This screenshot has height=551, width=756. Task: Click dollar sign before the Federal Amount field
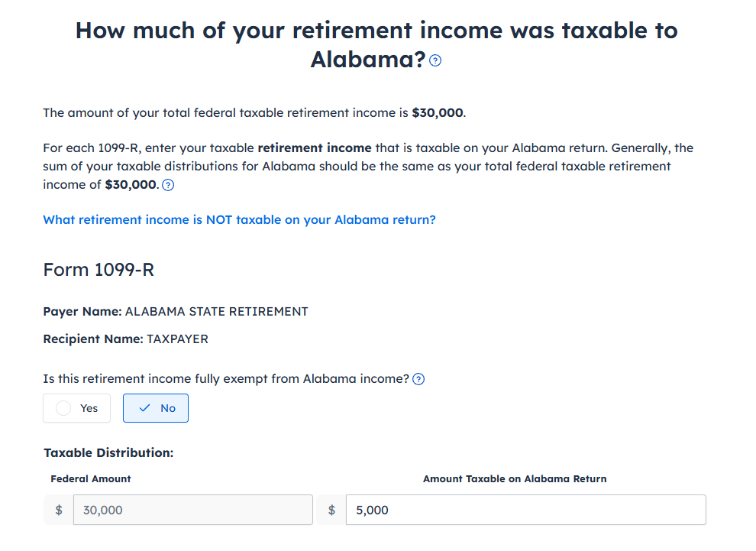pos(59,510)
